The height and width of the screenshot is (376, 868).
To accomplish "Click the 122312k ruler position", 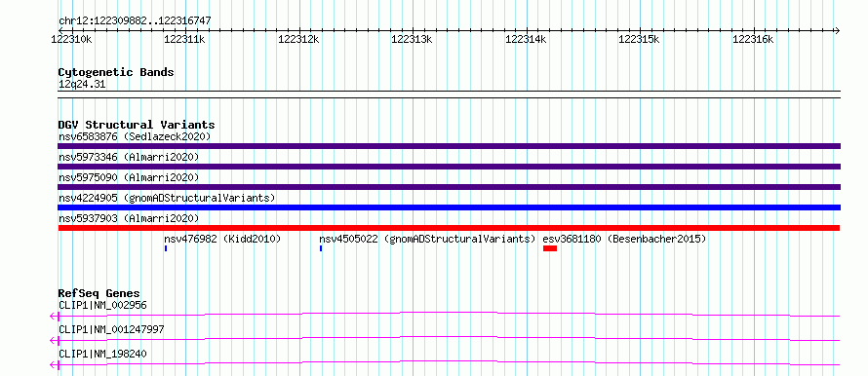I will click(299, 39).
